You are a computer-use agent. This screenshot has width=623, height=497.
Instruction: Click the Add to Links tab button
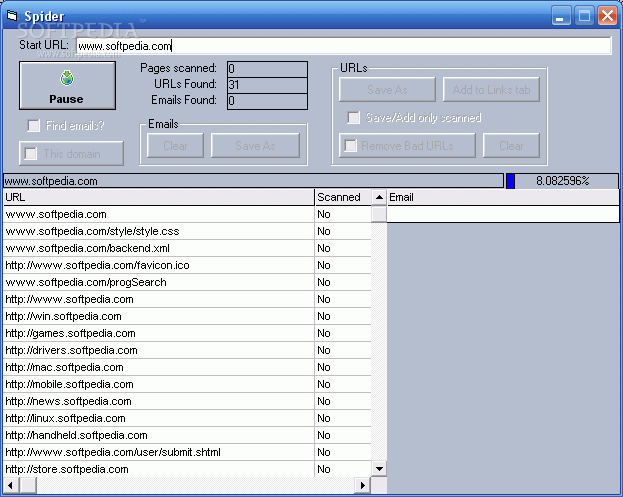pos(491,89)
